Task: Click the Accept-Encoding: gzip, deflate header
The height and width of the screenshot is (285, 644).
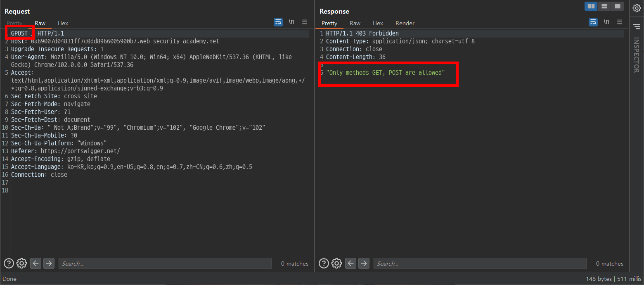Action: click(x=61, y=159)
